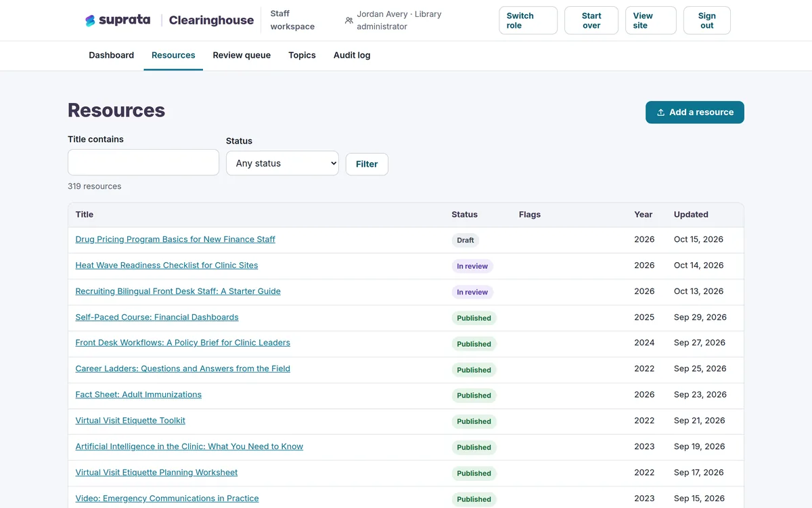Viewport: 812px width, 508px height.
Task: Open Front Desk Workflows policy brief
Action: click(x=183, y=343)
